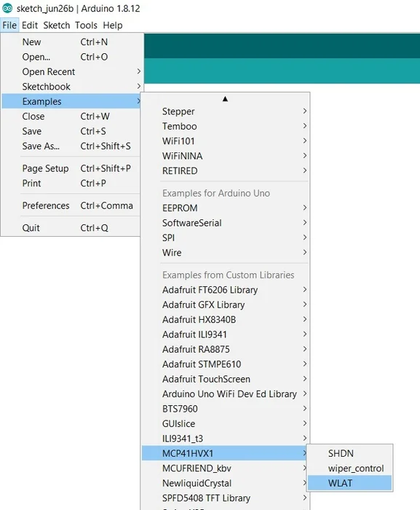Choose Close in the File menu
Viewport: 420px width, 510px height.
[x=72, y=117]
